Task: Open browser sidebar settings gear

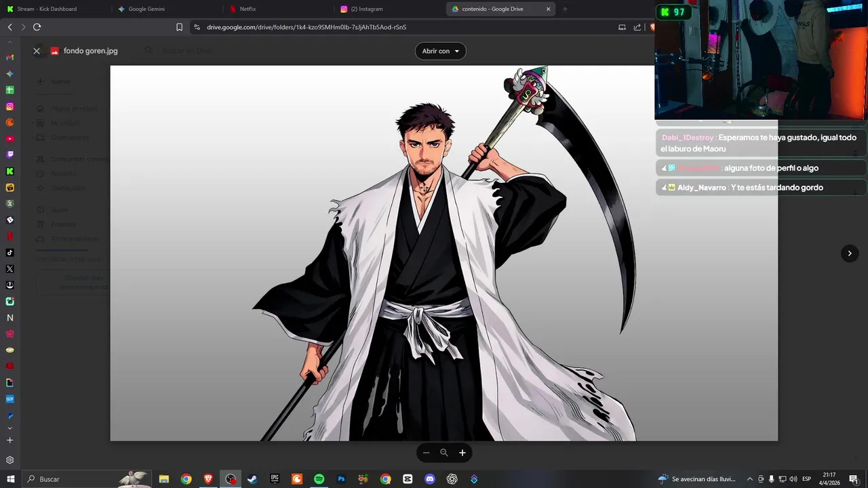Action: (9, 460)
